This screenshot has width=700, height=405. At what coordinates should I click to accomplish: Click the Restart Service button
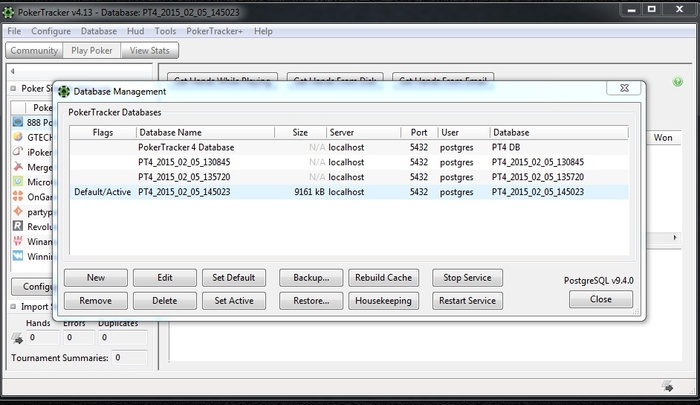[467, 300]
